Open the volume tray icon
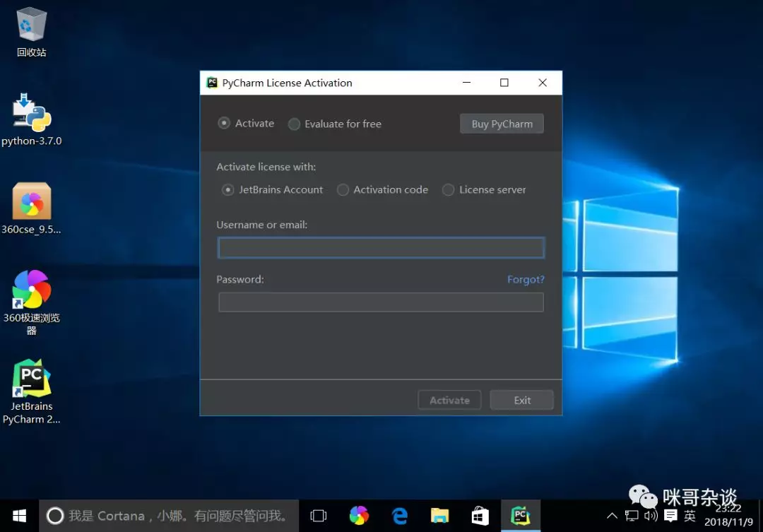Viewport: 763px width, 532px height. tap(651, 516)
